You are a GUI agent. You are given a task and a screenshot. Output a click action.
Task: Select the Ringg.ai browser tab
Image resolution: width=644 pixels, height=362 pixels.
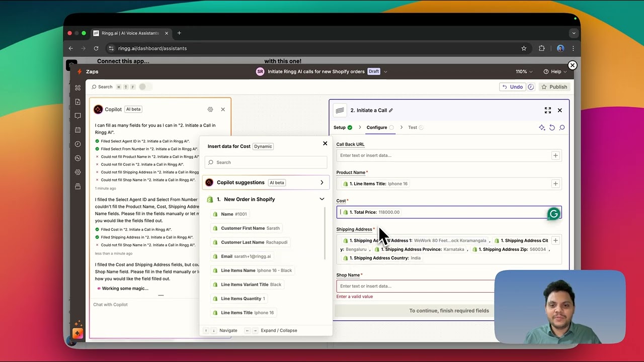pos(130,33)
